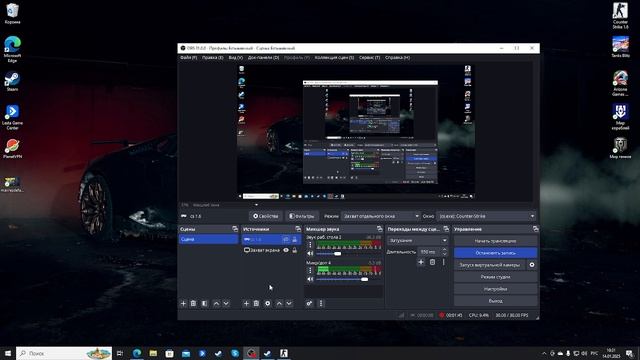
Task: Open advanced audio properties gears icon
Action: (309, 303)
